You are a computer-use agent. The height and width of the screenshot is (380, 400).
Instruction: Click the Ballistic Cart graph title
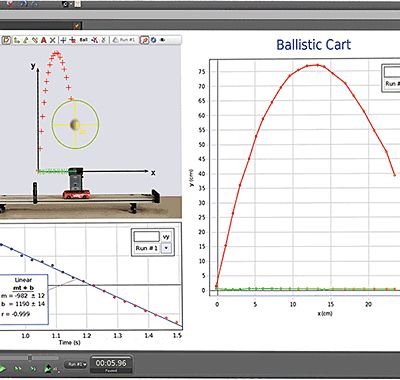(x=314, y=45)
